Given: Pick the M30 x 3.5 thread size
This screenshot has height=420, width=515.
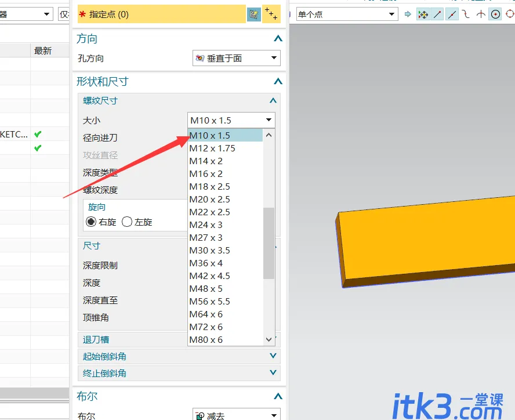Looking at the screenshot, I should pyautogui.click(x=225, y=250).
